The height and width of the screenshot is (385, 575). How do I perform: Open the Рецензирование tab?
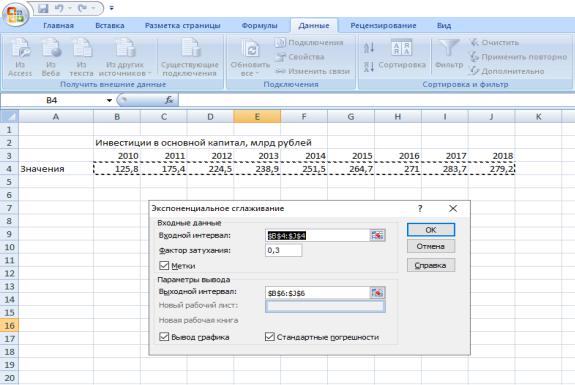[x=383, y=26]
